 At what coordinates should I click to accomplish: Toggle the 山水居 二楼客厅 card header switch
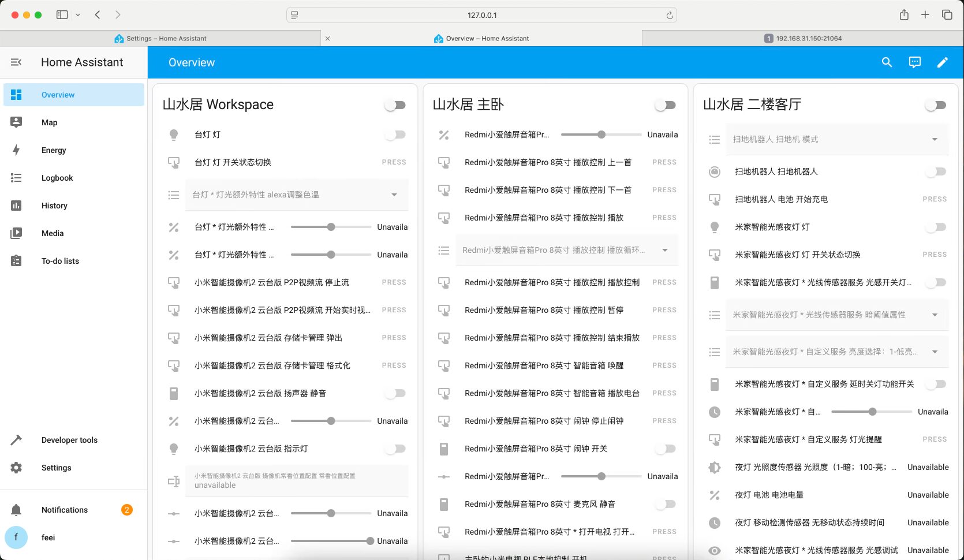[936, 105]
